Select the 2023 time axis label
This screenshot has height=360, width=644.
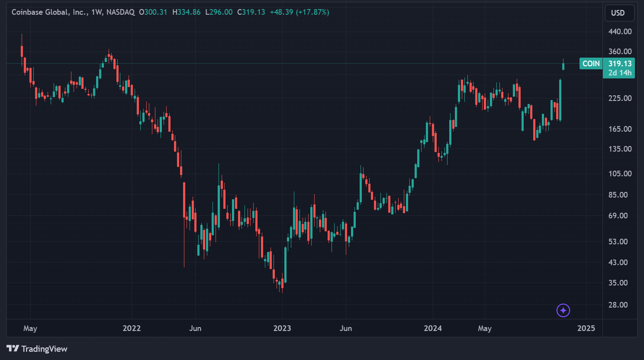pos(282,328)
